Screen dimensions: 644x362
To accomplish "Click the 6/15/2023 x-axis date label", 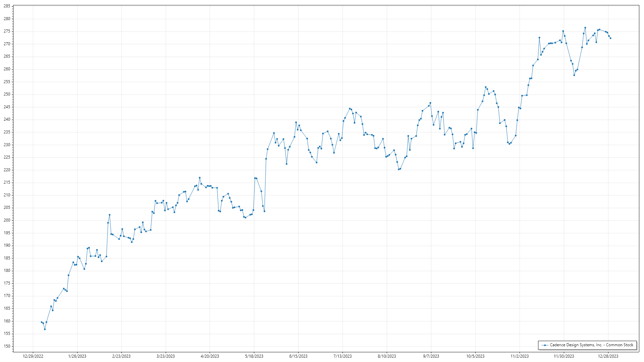I will click(x=298, y=356).
